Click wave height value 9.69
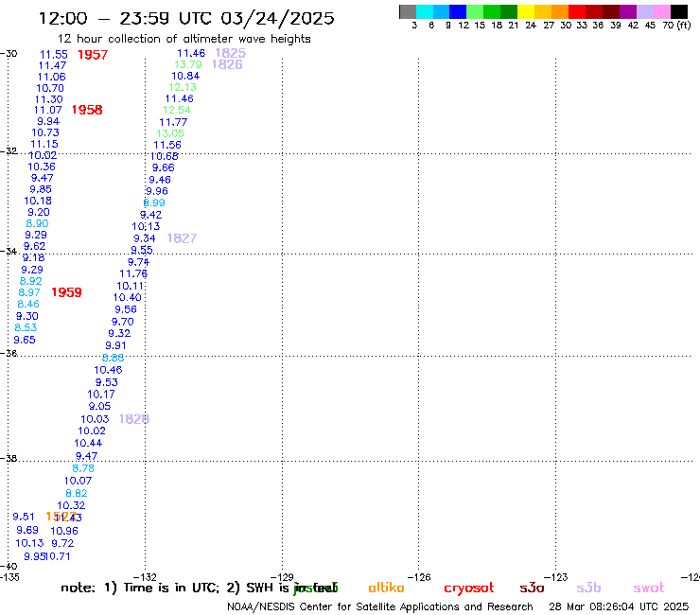This screenshot has height=615, width=700. 27,530
